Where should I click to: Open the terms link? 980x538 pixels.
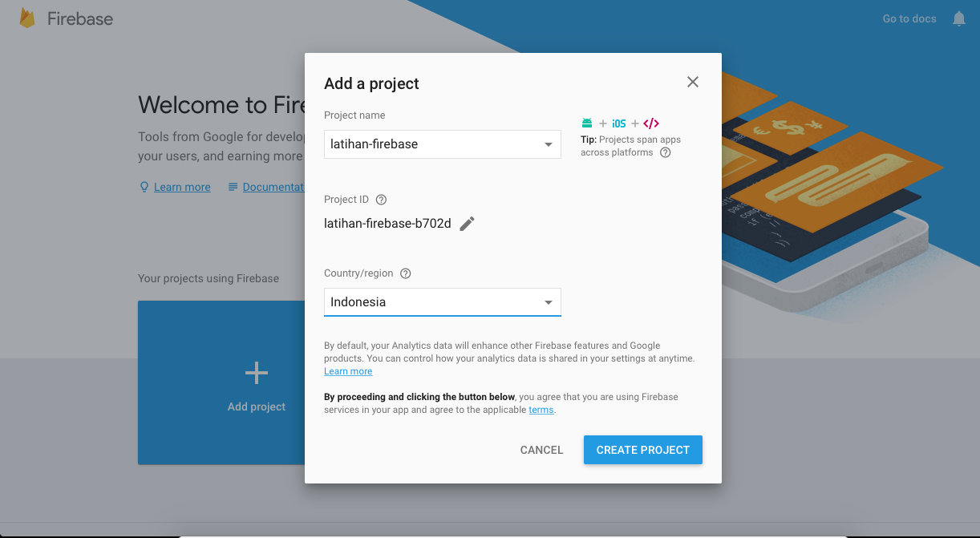[x=541, y=409]
